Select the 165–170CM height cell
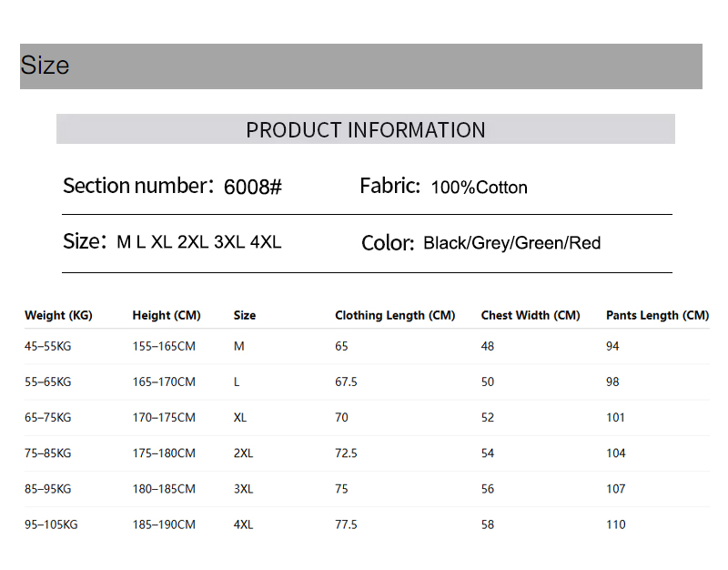 pyautogui.click(x=163, y=382)
